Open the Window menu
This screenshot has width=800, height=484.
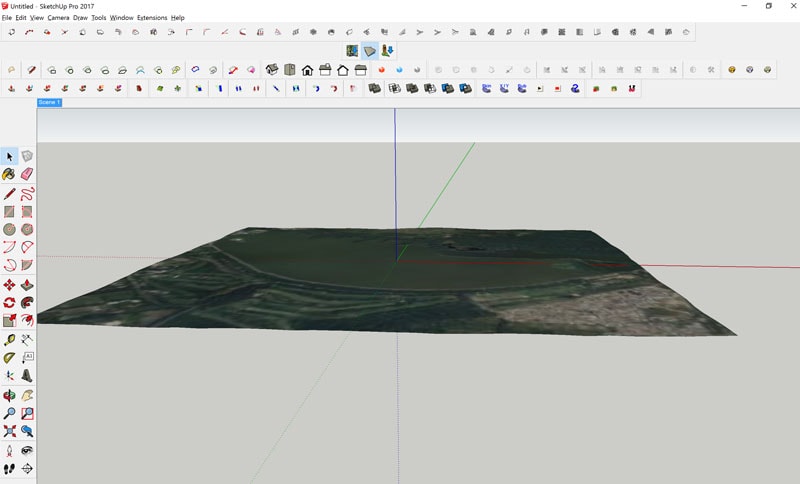pyautogui.click(x=121, y=17)
